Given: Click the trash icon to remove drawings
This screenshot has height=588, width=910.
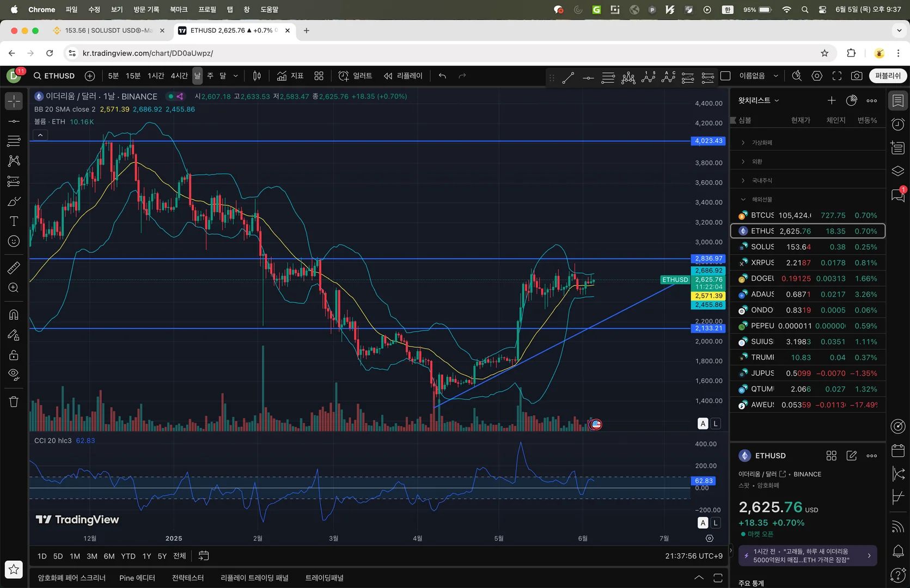Looking at the screenshot, I should click(x=14, y=402).
